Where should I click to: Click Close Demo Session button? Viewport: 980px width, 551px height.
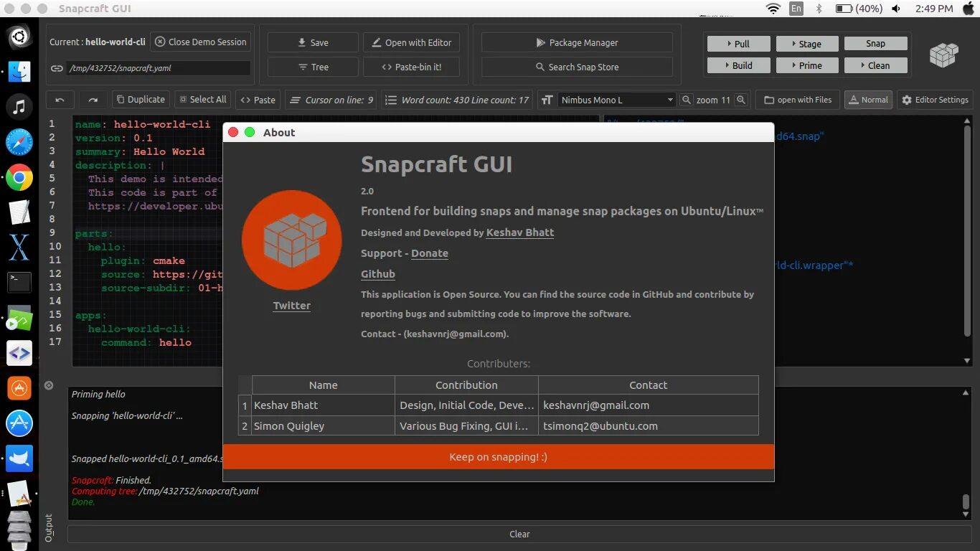(201, 42)
